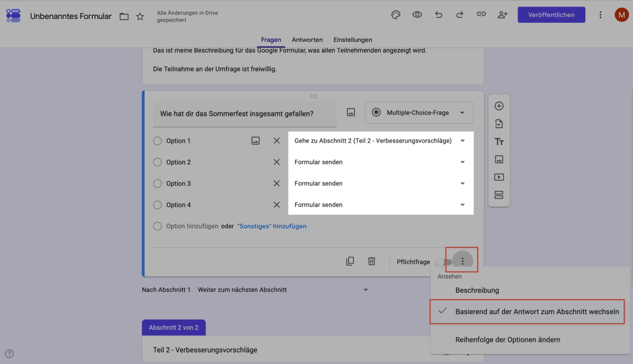The height and width of the screenshot is (364, 633).
Task: Click the form title Unbenanntes Formular
Action: click(71, 16)
